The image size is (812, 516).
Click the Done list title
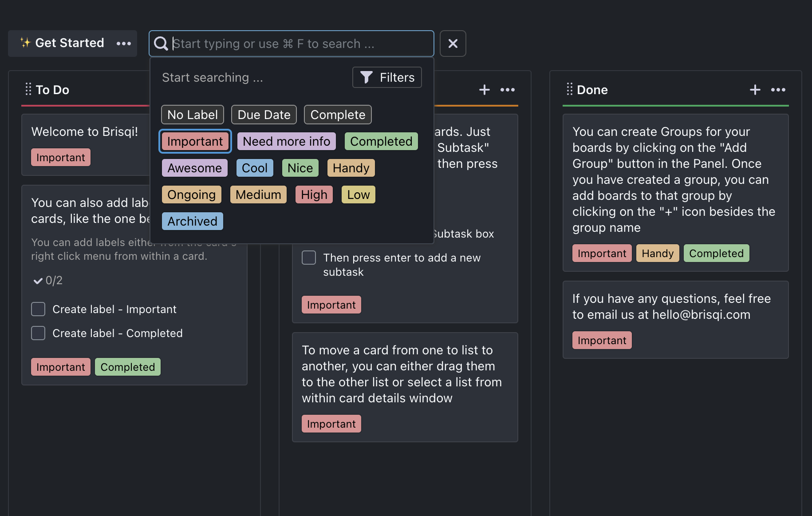click(592, 90)
